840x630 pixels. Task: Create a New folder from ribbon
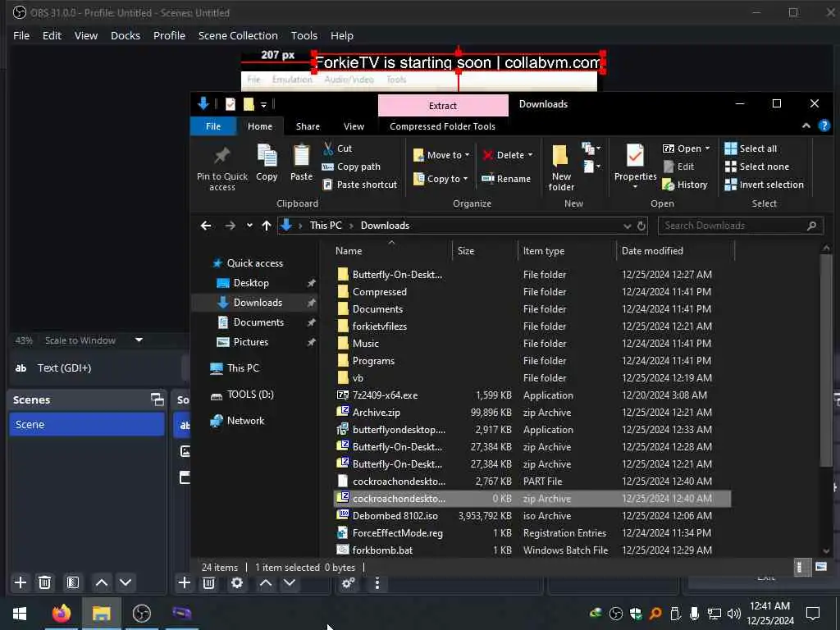pos(561,167)
